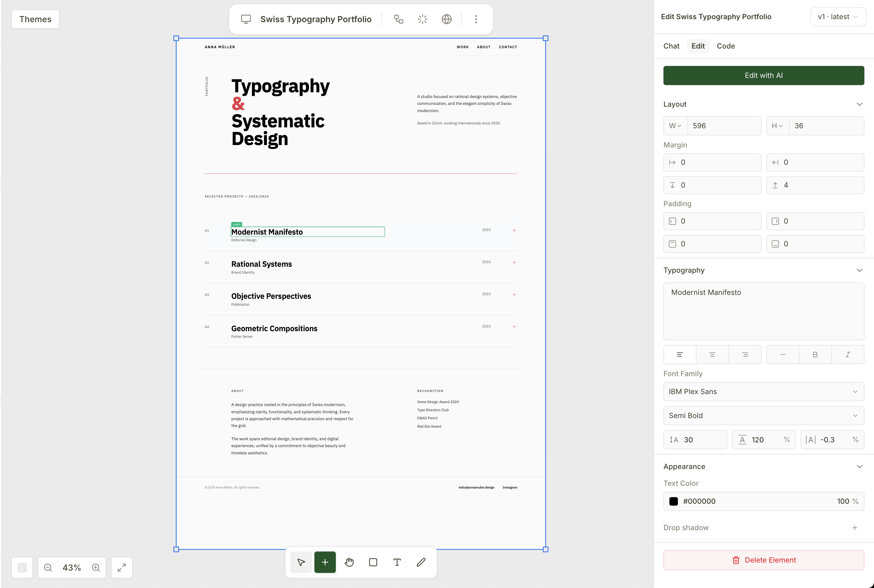Click the Delete Element button
This screenshot has width=874, height=588.
[763, 560]
